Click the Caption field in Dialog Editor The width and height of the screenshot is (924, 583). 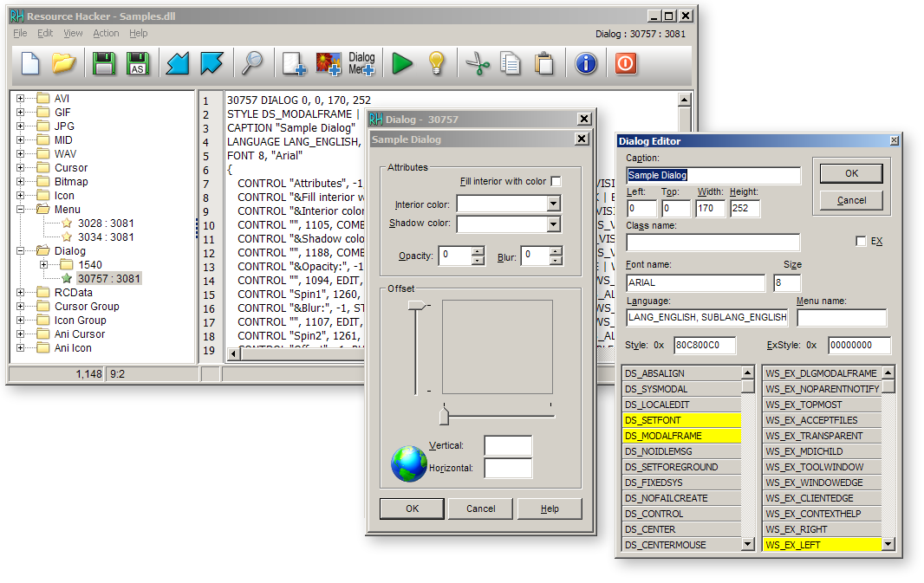713,176
